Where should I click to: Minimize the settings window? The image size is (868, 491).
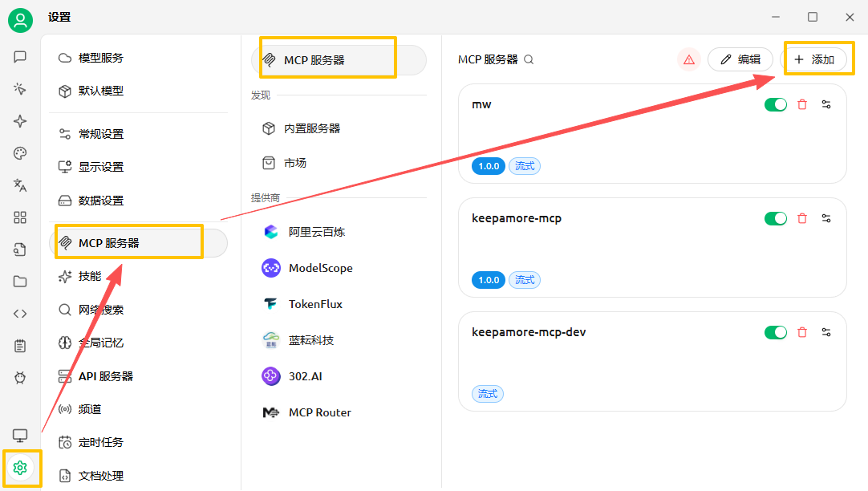[776, 17]
